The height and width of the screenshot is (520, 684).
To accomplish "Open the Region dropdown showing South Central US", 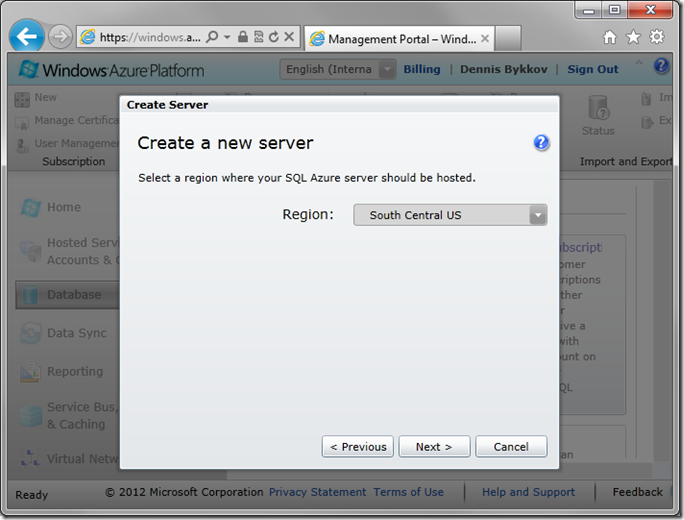I will (450, 215).
